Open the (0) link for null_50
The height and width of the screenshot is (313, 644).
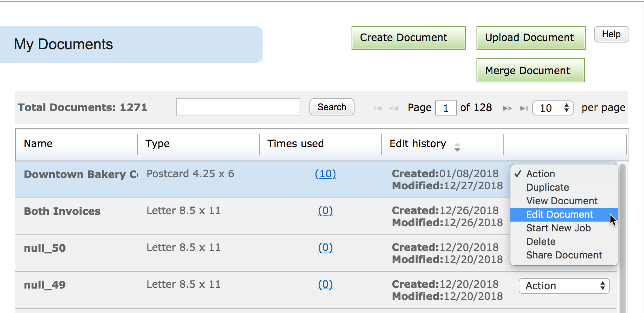tap(326, 248)
